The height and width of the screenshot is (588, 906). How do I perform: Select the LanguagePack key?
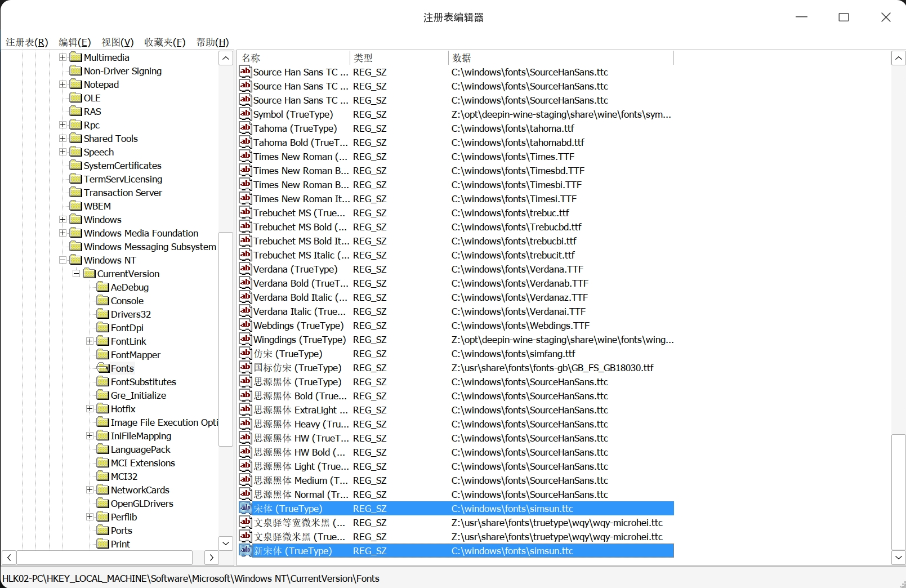(141, 449)
